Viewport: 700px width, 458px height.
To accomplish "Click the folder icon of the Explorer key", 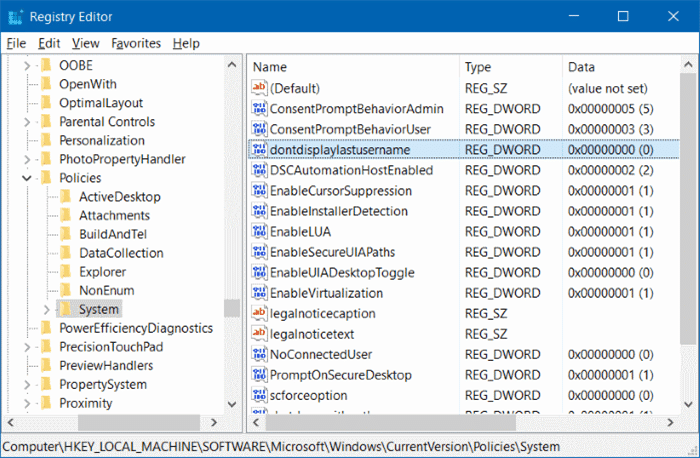I will tap(66, 271).
